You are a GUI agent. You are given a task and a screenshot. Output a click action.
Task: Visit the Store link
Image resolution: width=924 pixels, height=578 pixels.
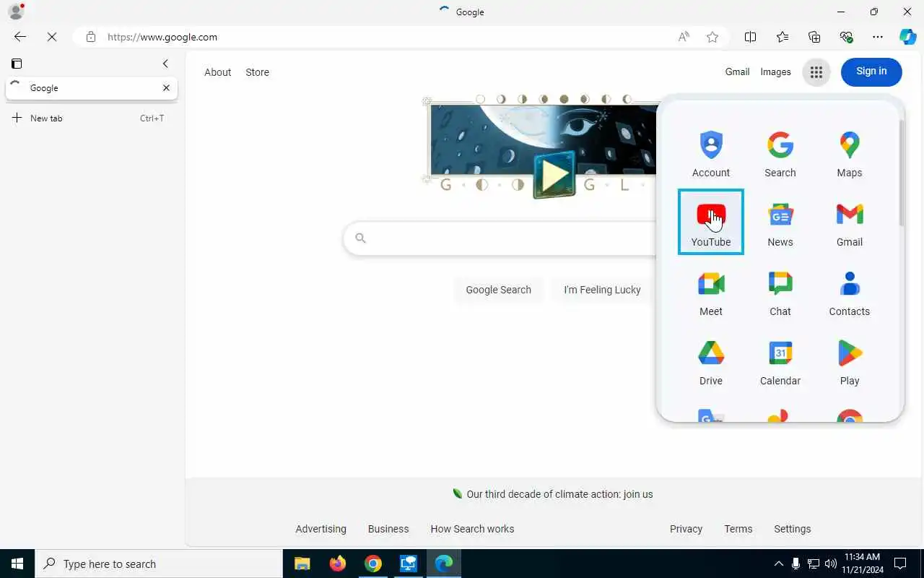coord(257,72)
